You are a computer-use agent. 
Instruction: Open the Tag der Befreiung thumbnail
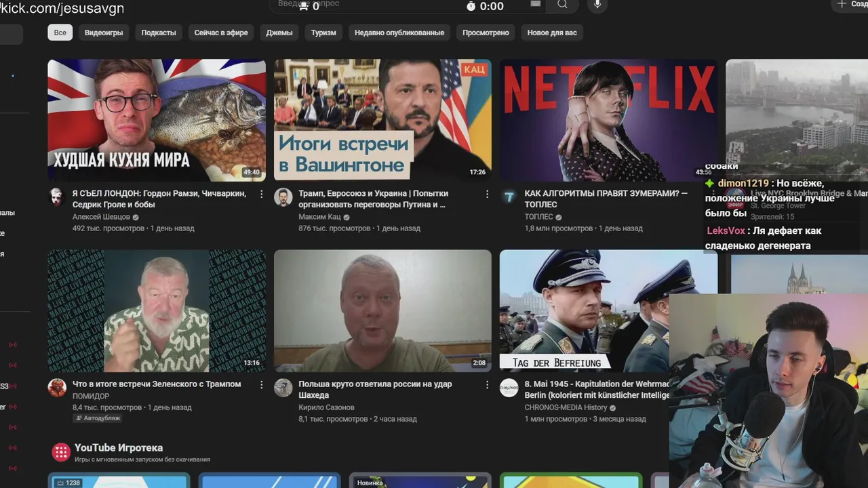point(585,310)
